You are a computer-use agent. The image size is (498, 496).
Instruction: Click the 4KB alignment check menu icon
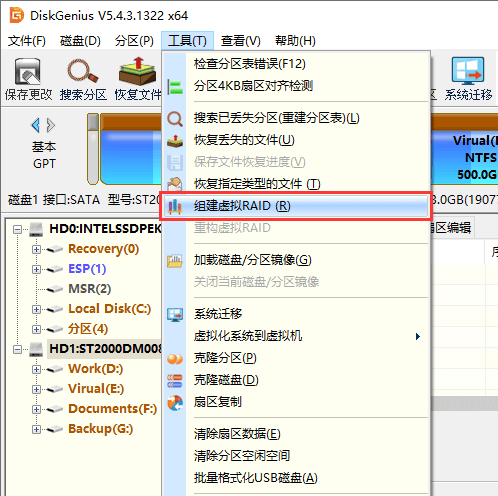pyautogui.click(x=175, y=87)
